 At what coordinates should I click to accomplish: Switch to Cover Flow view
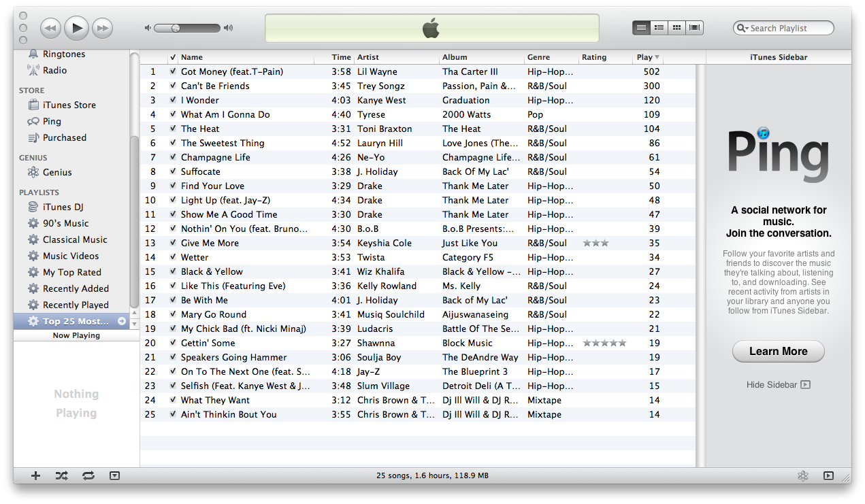(x=694, y=28)
